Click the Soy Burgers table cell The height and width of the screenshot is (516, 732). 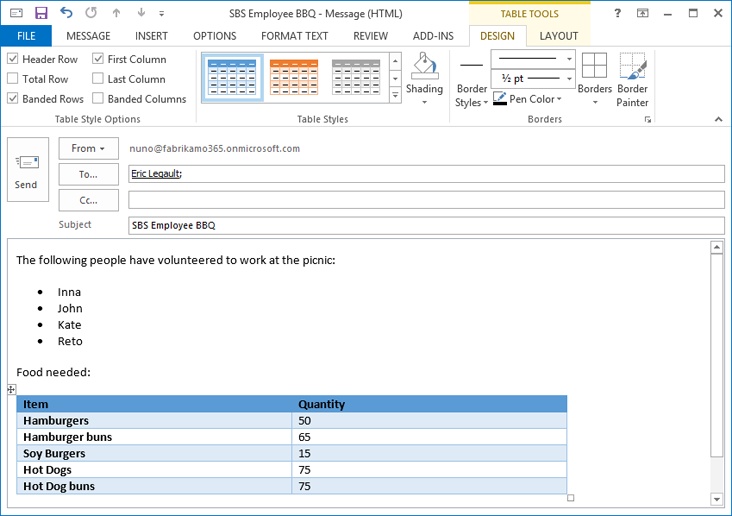click(x=155, y=453)
